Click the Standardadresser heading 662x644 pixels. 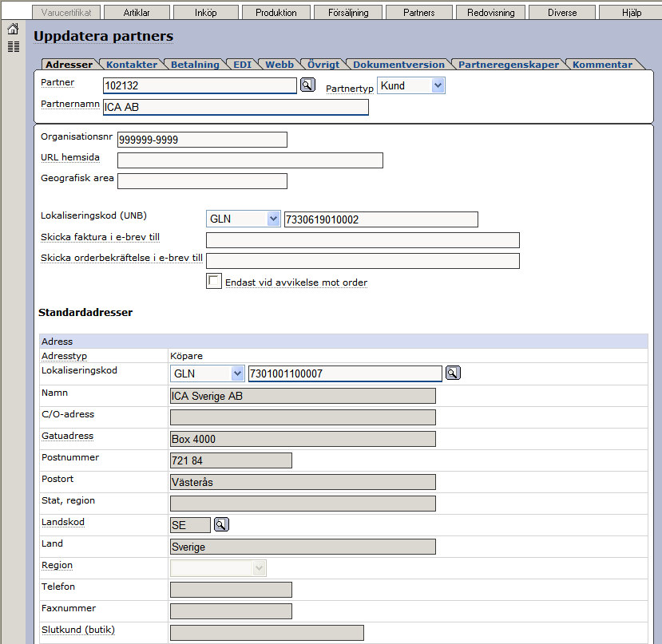click(x=85, y=312)
